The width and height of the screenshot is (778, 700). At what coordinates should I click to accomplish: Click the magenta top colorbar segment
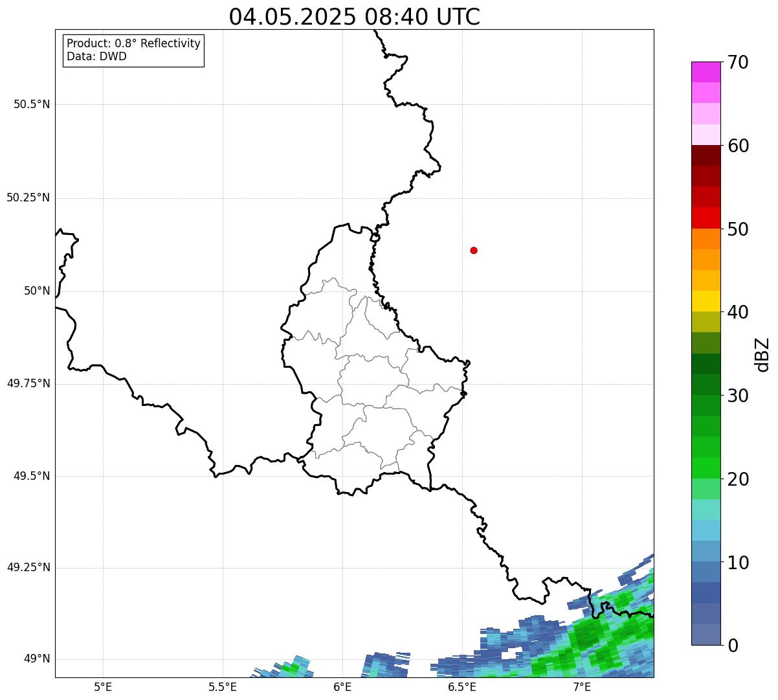tap(706, 72)
